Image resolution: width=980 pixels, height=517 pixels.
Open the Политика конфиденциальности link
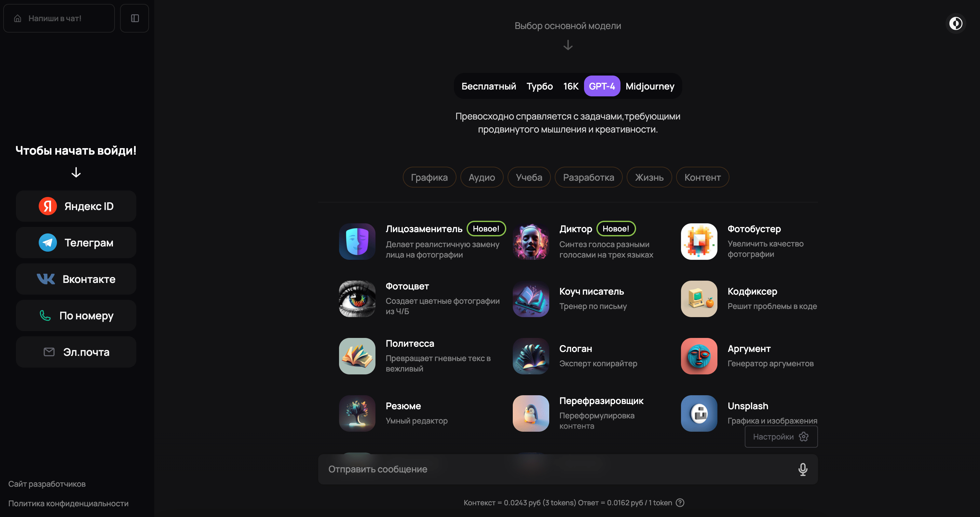pyautogui.click(x=68, y=504)
